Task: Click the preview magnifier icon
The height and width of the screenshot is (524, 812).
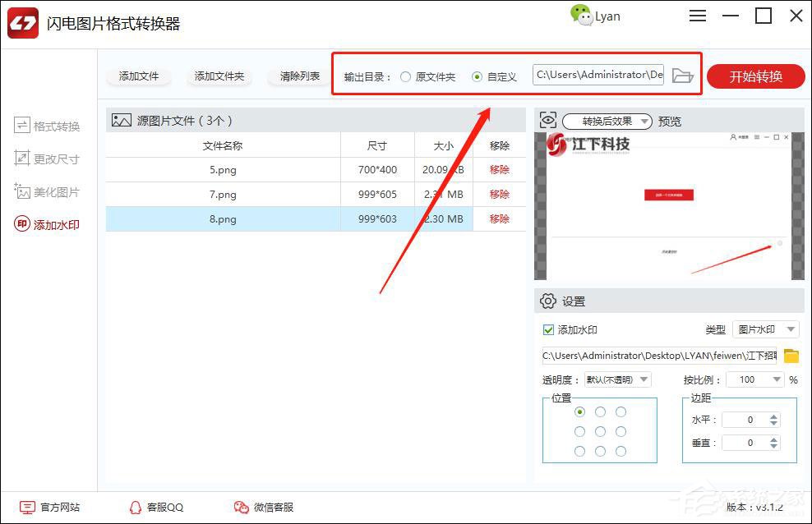Action: tap(547, 120)
